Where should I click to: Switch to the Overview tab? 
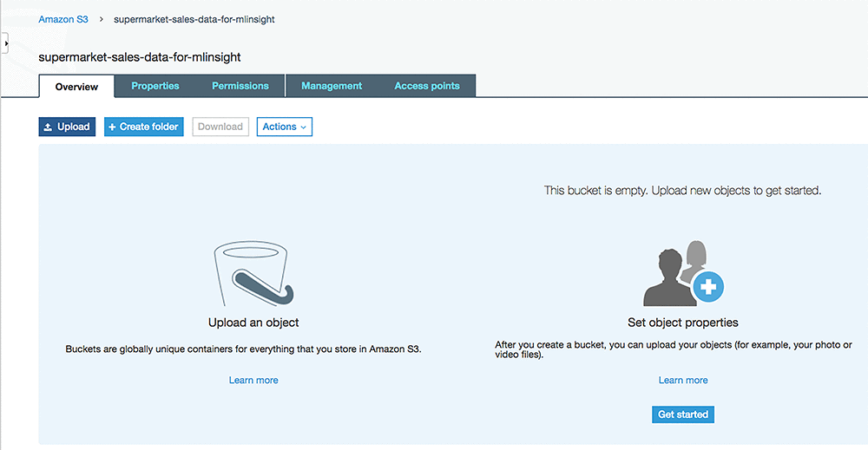[x=76, y=86]
